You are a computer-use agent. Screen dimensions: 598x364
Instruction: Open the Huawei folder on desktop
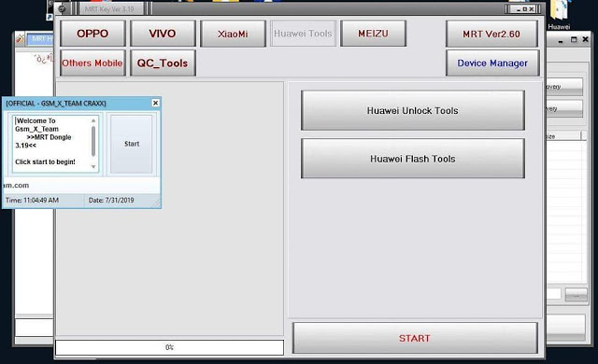tap(559, 15)
